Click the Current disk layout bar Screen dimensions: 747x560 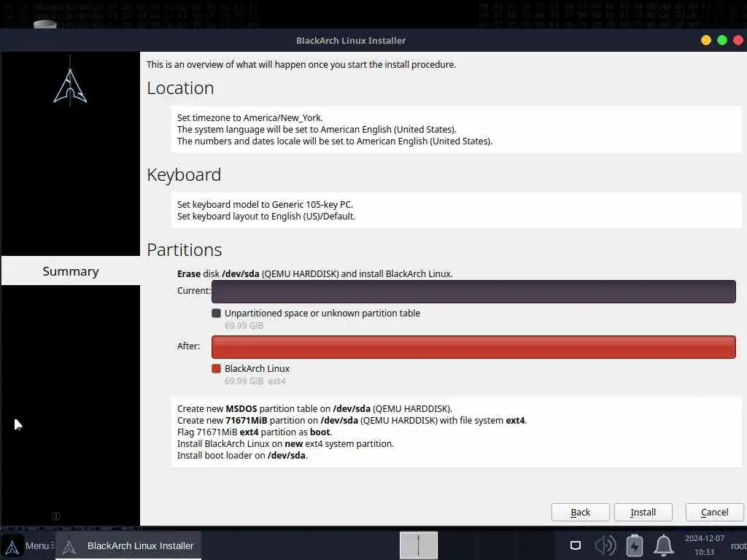pyautogui.click(x=473, y=292)
